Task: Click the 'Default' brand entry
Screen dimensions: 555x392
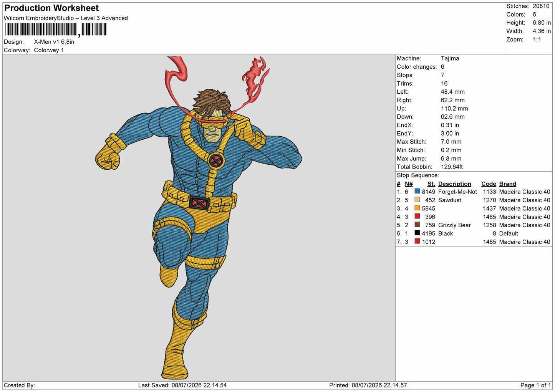Action: pyautogui.click(x=509, y=234)
